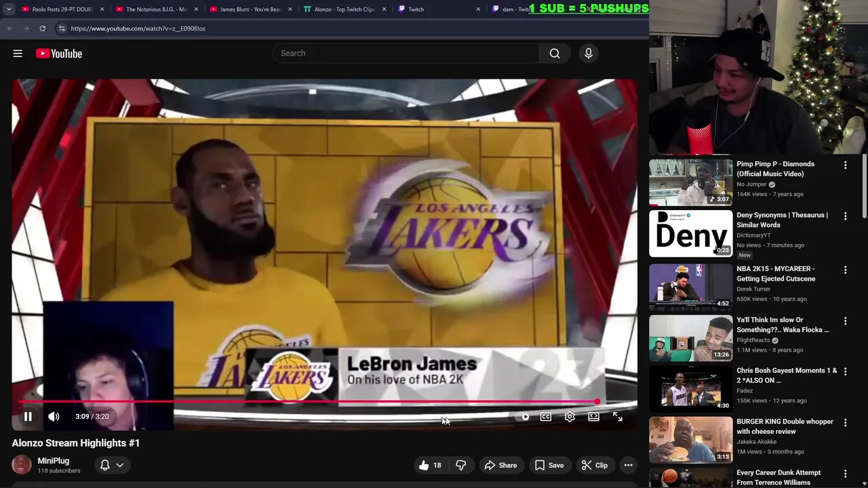Screen dimensions: 868x488
Task: Open options menu for Pimp Pimp P video
Action: (845, 165)
